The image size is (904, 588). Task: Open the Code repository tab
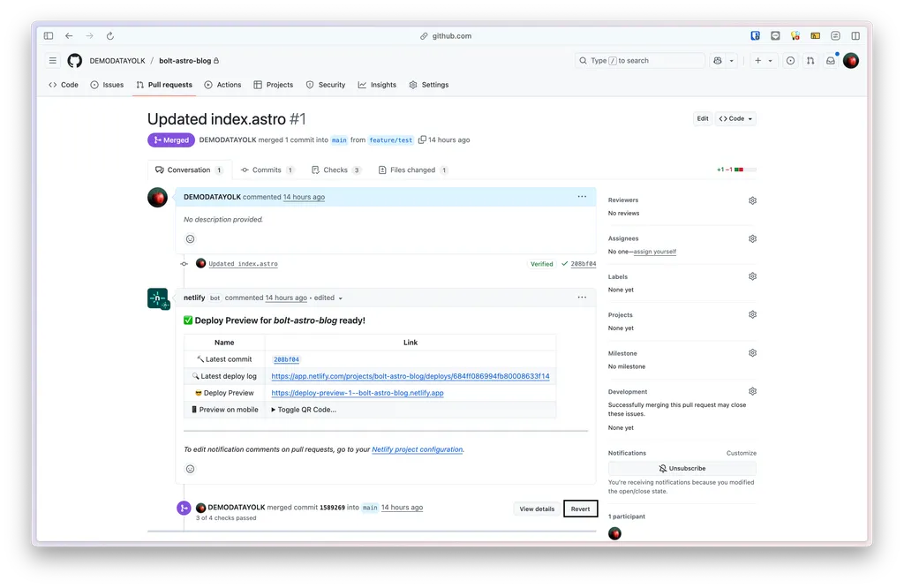[64, 85]
